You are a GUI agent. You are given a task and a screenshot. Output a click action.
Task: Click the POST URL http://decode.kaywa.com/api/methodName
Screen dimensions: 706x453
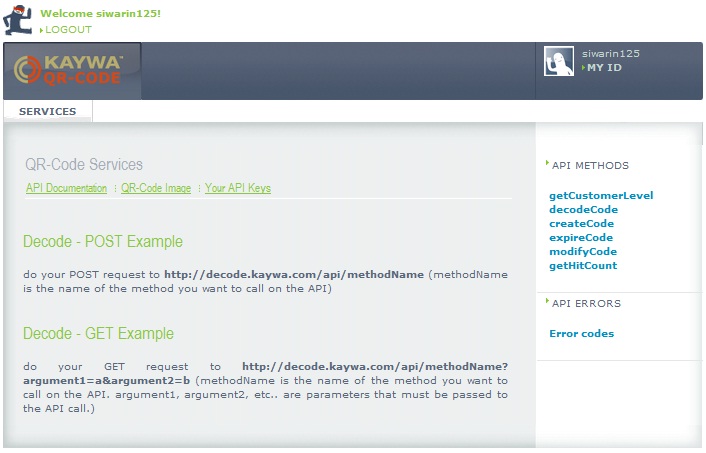click(x=294, y=275)
